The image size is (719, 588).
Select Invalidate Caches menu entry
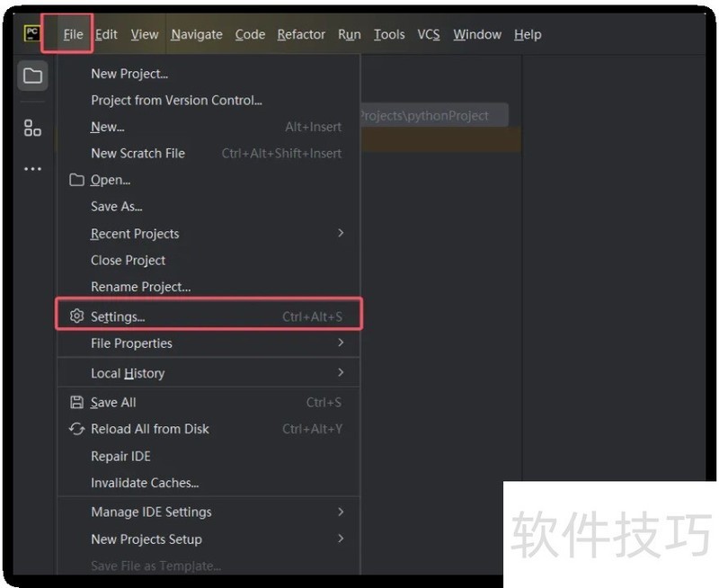point(145,483)
